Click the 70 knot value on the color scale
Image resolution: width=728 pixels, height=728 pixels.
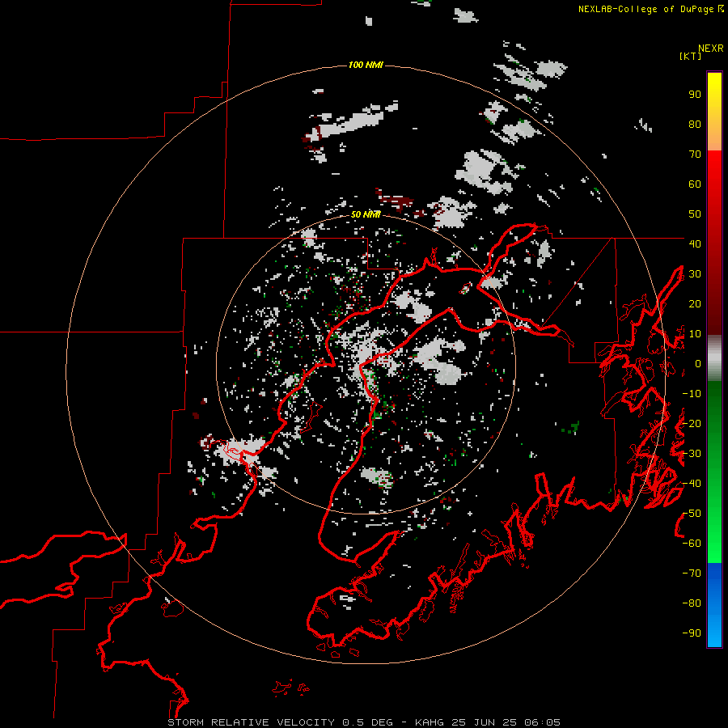coord(695,154)
